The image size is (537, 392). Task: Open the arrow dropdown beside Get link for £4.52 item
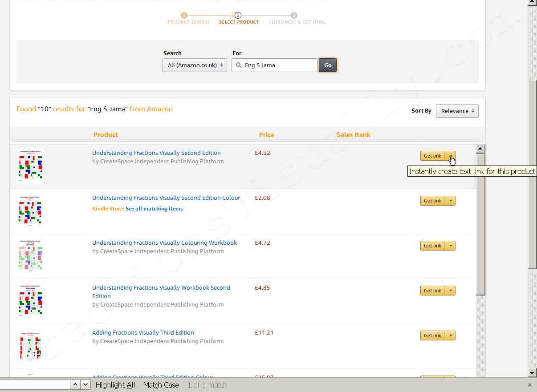coord(450,156)
